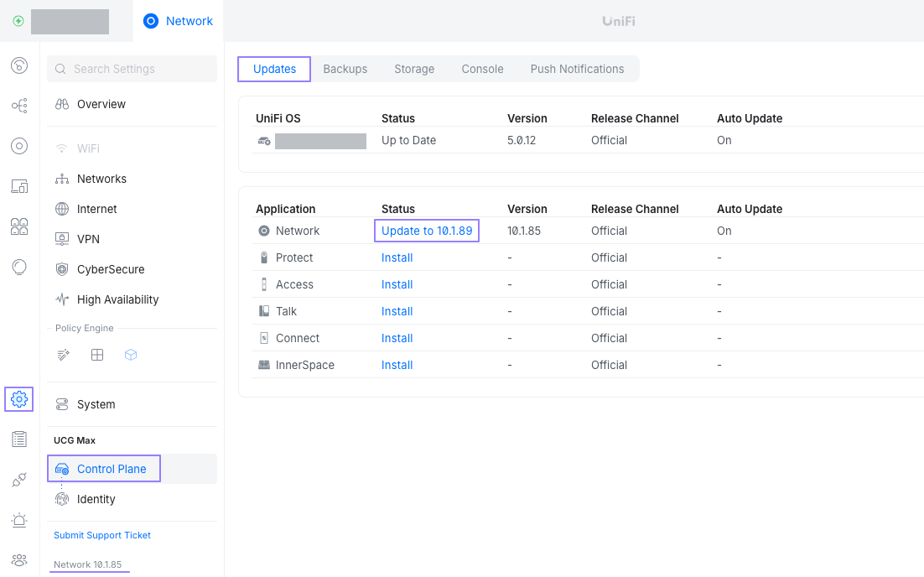The width and height of the screenshot is (924, 577).
Task: Click Update to 10.1.89 for Network
Action: 426,230
